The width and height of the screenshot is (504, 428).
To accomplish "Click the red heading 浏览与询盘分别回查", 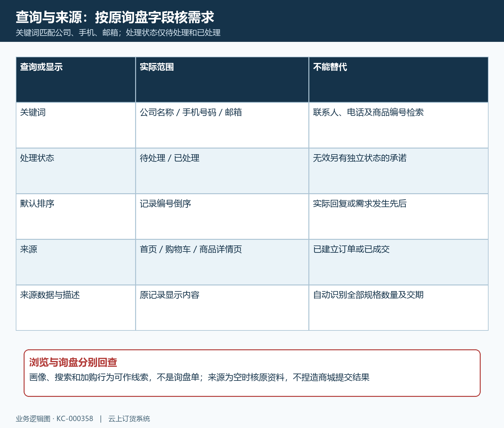I will (x=73, y=363).
